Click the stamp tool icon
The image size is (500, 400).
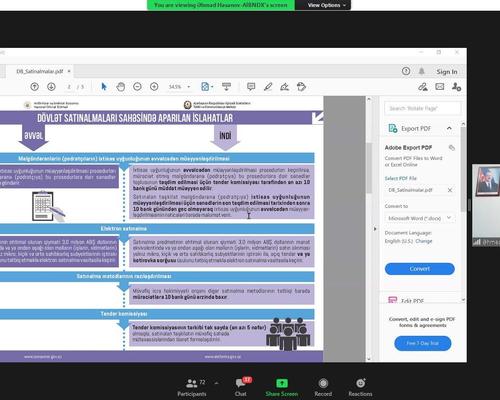click(301, 87)
